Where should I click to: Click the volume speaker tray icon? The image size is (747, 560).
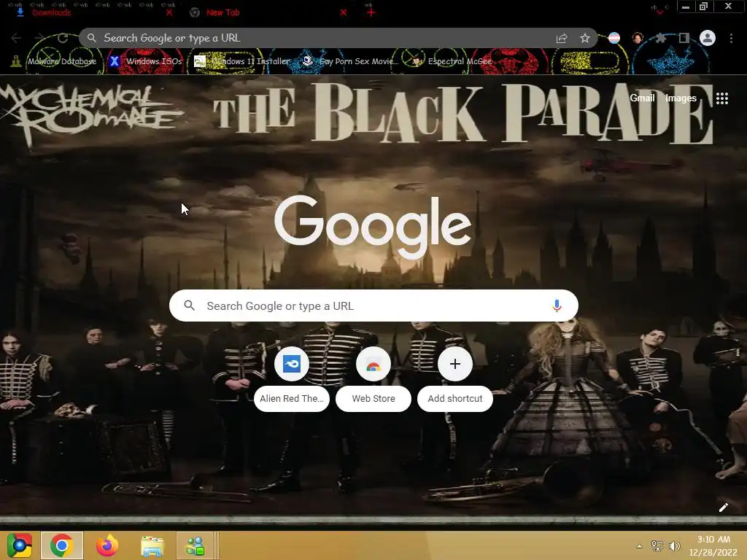coord(675,546)
